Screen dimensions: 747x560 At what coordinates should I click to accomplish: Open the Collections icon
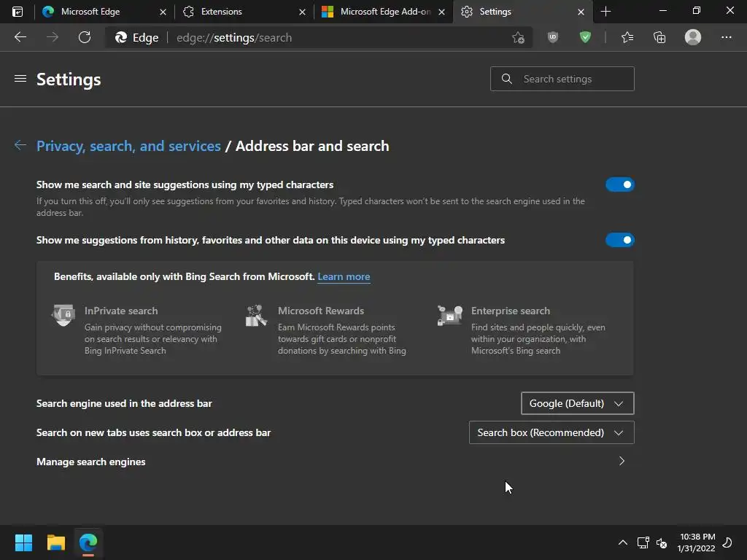click(659, 37)
